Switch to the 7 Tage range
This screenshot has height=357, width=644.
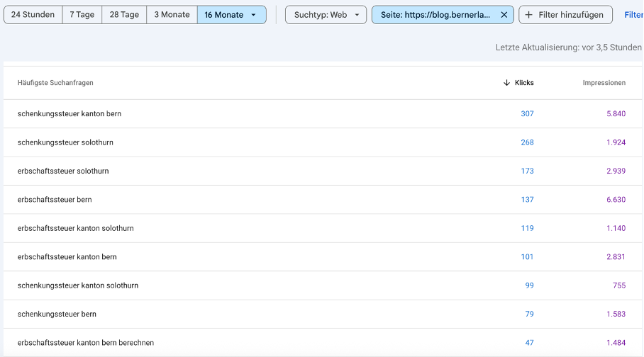tap(82, 15)
